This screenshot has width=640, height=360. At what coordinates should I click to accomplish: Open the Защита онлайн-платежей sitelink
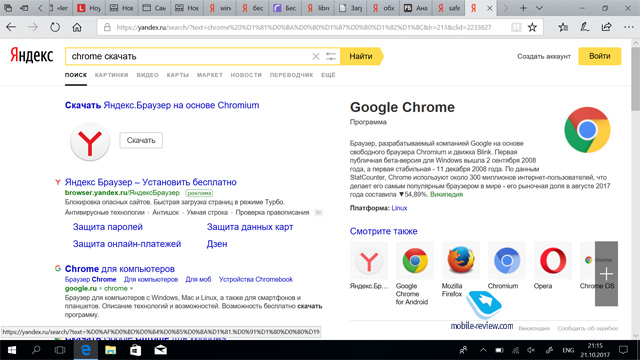(127, 244)
